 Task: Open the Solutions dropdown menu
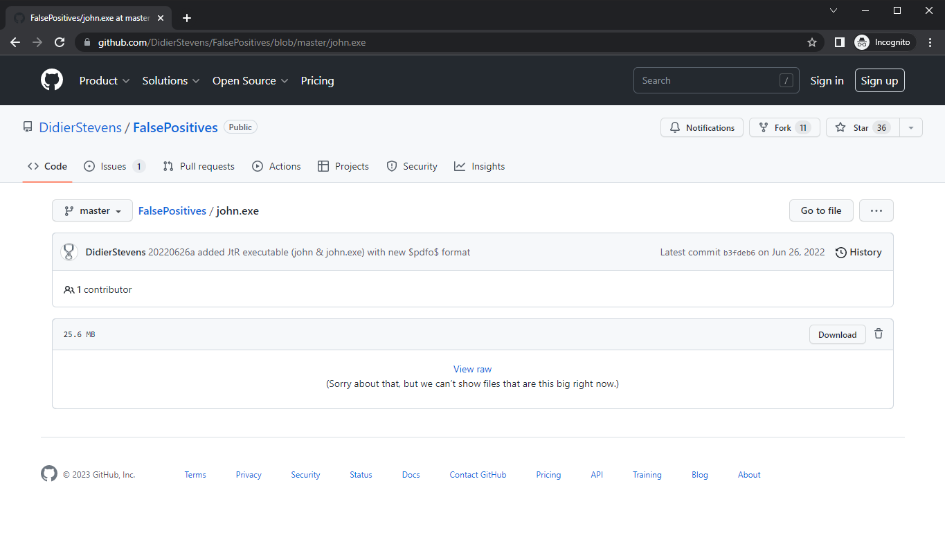pyautogui.click(x=171, y=81)
